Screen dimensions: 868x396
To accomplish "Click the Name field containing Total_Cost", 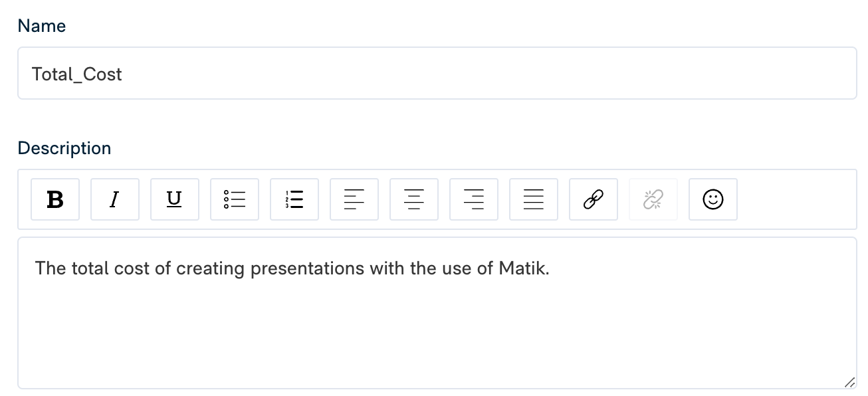I will click(x=437, y=73).
